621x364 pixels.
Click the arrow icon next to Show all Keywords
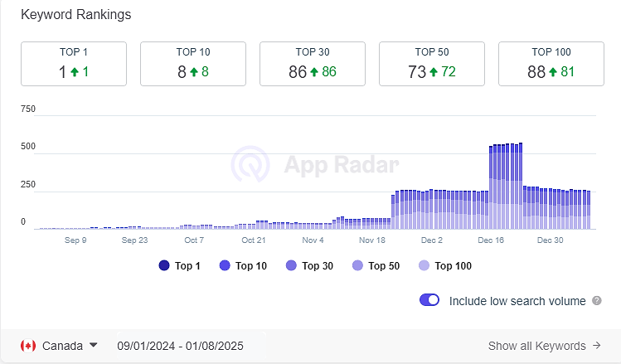(x=596, y=346)
